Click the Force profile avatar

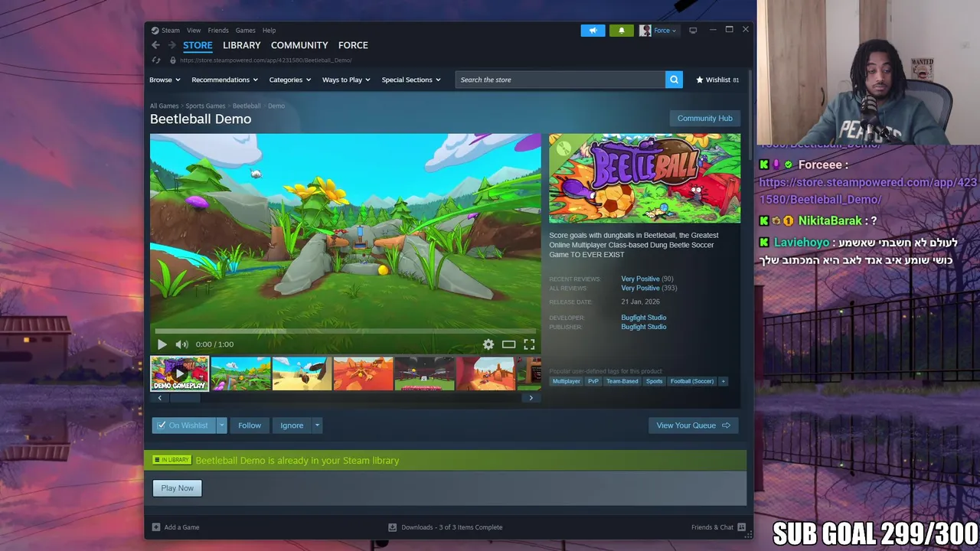click(x=645, y=31)
